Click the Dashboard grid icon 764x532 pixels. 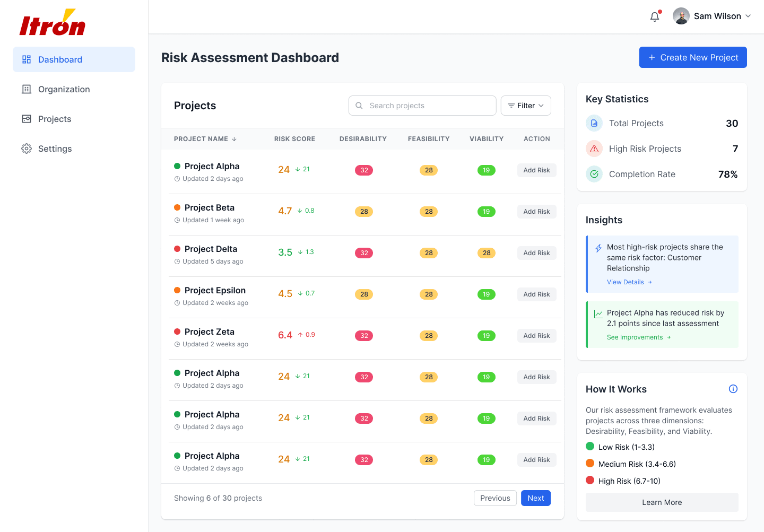tap(27, 59)
